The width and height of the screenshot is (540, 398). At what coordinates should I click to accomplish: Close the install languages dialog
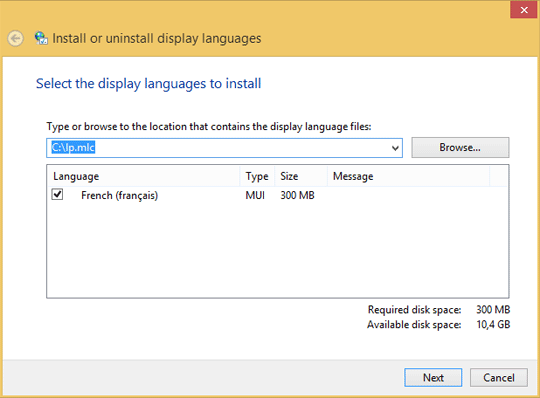[x=524, y=10]
